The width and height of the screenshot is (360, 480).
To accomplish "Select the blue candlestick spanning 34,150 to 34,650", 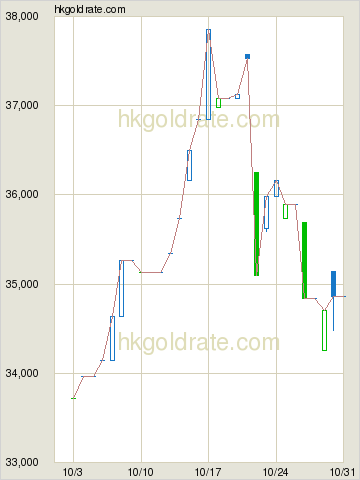I will 112,338.
